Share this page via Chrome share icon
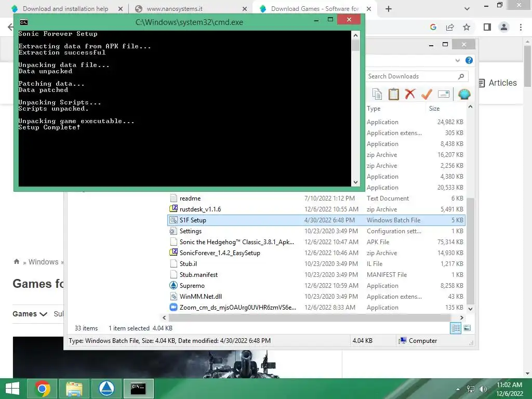The image size is (532, 399). tap(450, 27)
